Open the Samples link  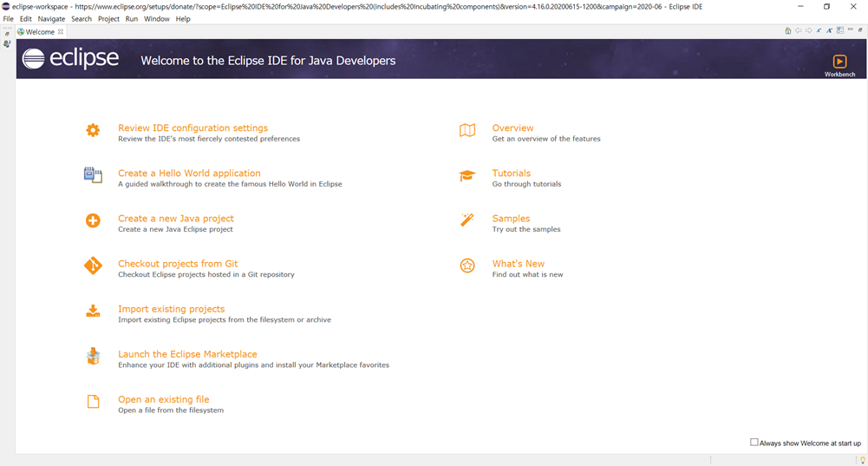511,219
